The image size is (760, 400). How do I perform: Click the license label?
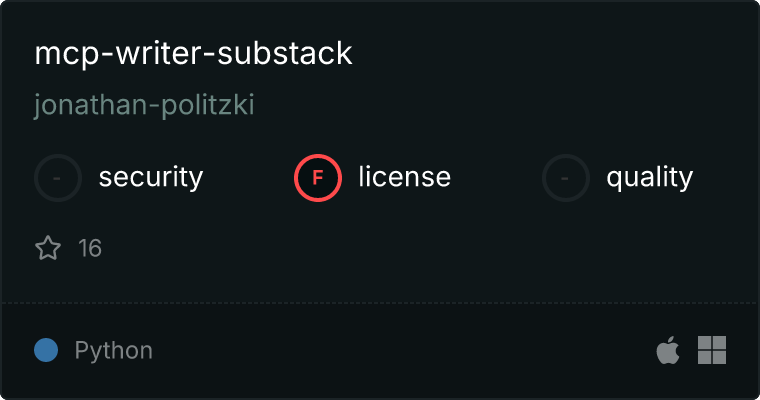404,178
